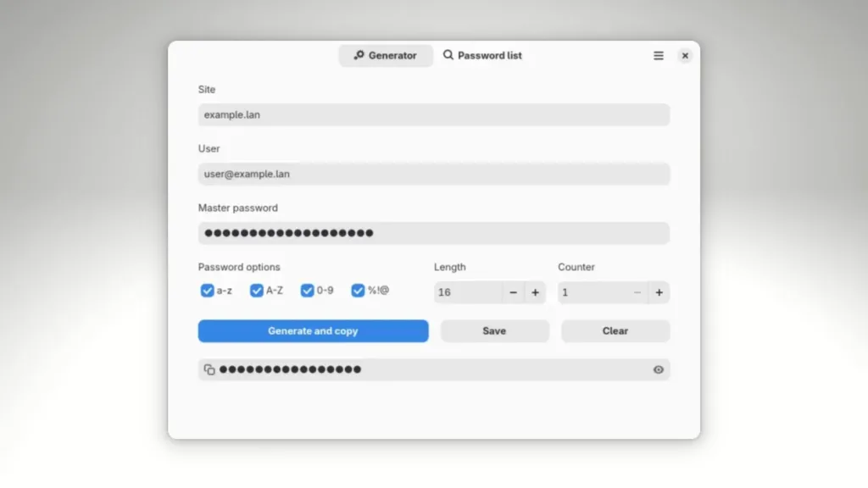Decrease the Counter value
Screen dimensions: 868x488
click(x=637, y=292)
